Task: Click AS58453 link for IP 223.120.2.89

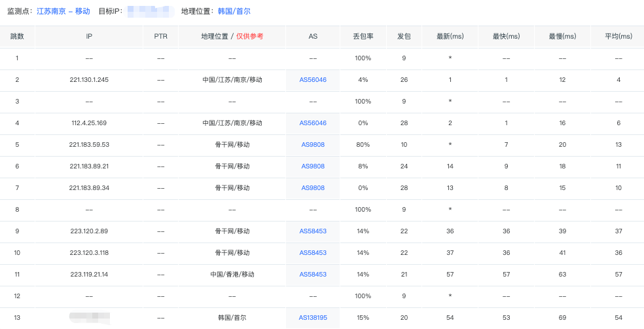Action: tap(313, 231)
